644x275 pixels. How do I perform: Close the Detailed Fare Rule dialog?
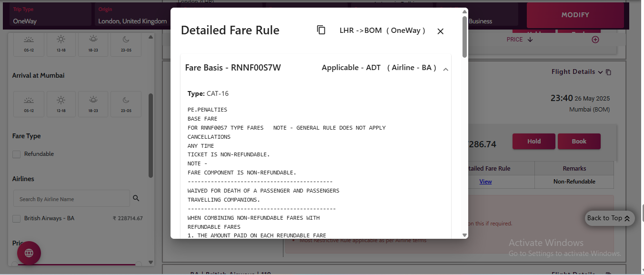tap(440, 31)
